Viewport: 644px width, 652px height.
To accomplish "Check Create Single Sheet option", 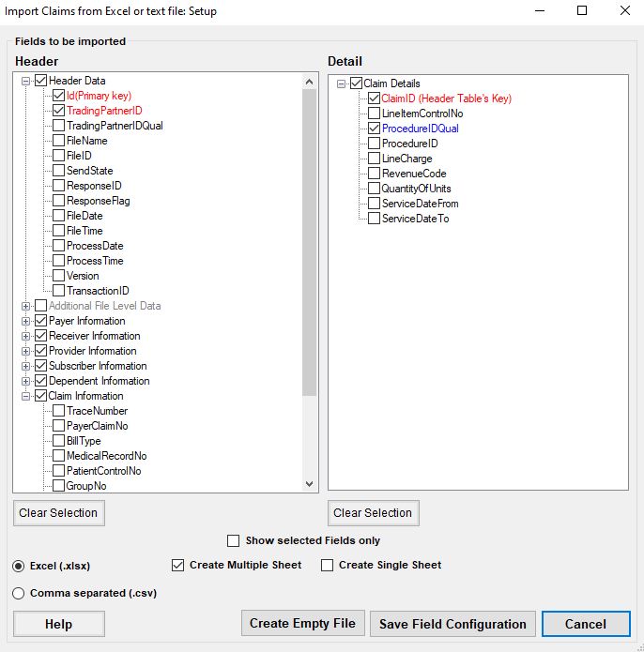I will click(327, 566).
